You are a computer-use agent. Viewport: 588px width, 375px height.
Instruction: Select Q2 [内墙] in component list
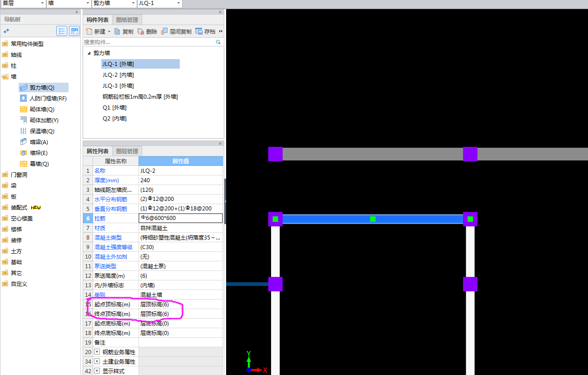[x=114, y=119]
